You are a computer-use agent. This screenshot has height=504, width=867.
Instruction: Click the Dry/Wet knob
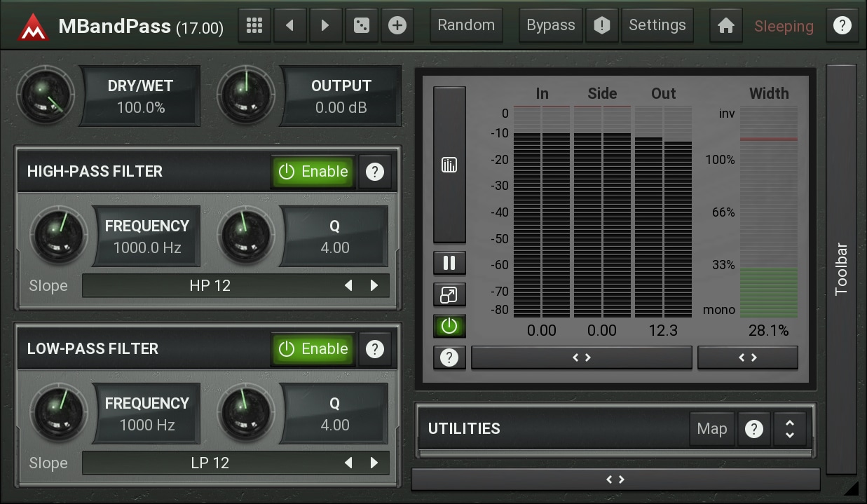[x=46, y=95]
